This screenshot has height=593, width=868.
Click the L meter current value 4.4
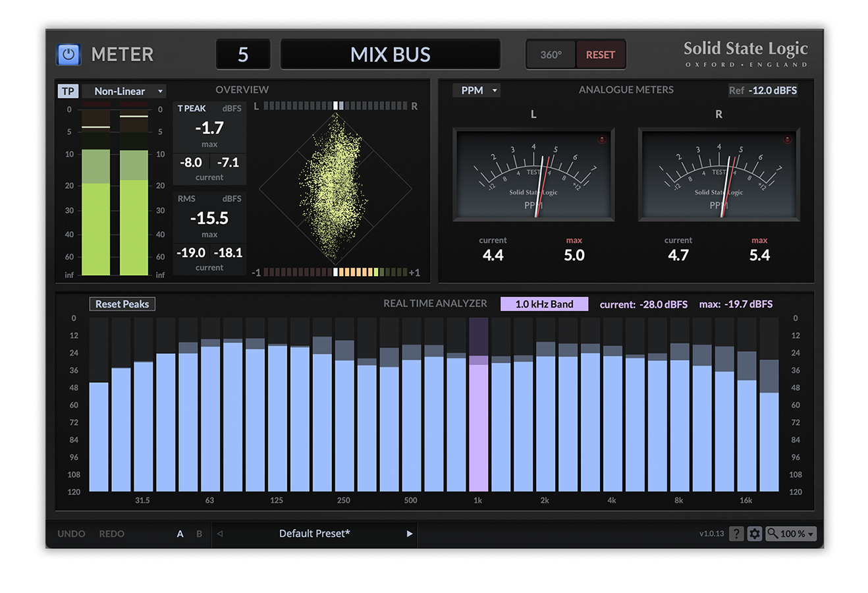(493, 256)
